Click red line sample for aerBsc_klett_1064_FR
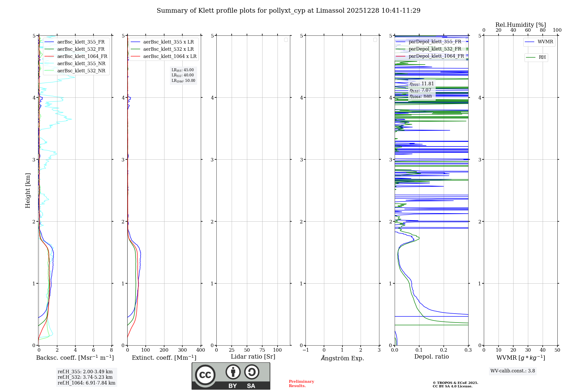 click(x=49, y=56)
